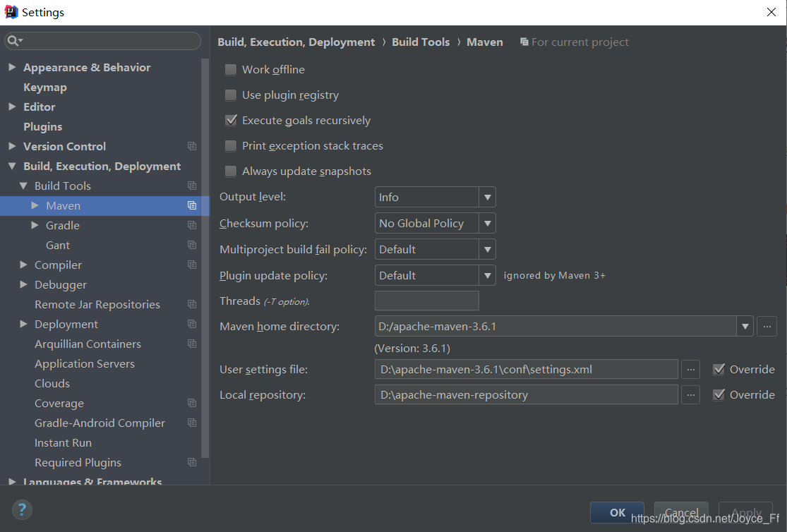The height and width of the screenshot is (532, 787).
Task: Expand Appearance & Behavior tree node
Action: (x=12, y=67)
